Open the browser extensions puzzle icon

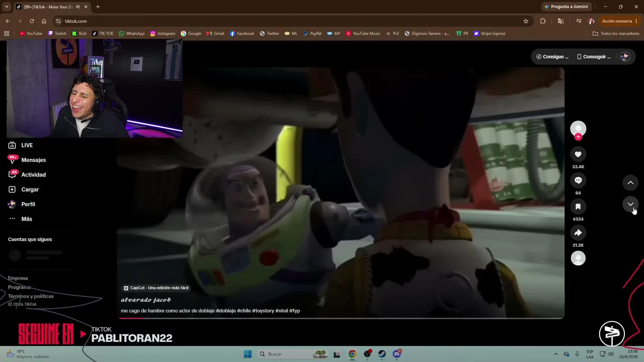pyautogui.click(x=543, y=21)
